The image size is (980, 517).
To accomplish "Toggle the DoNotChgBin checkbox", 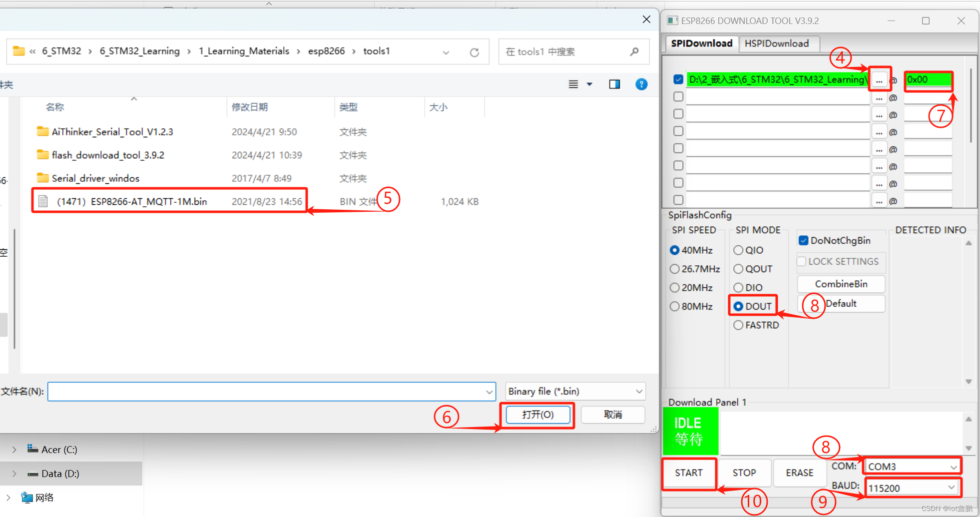I will (x=804, y=240).
